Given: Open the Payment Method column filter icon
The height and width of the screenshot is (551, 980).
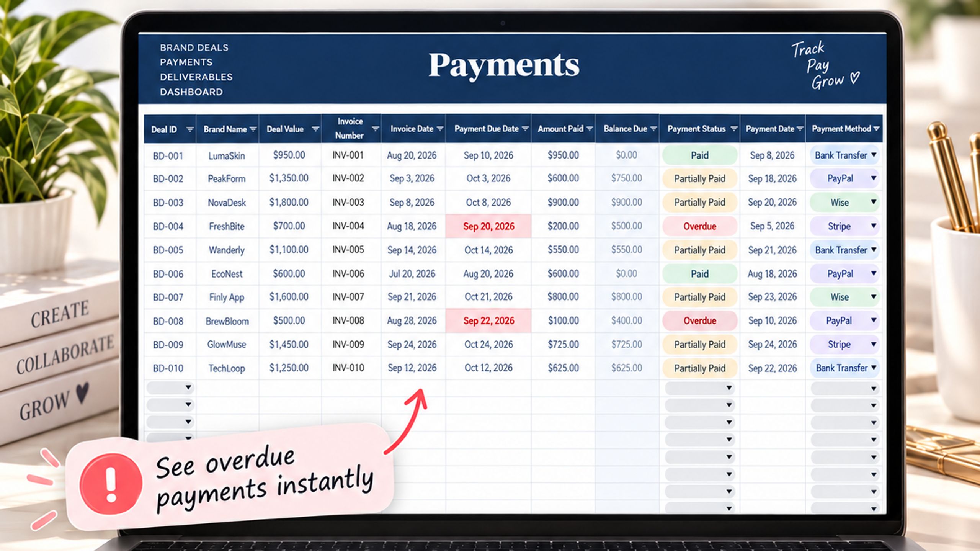Looking at the screenshot, I should pos(877,129).
